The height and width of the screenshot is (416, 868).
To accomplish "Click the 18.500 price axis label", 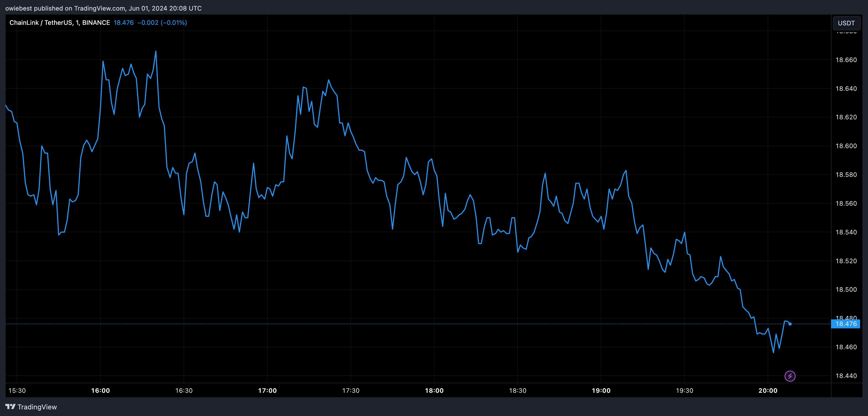I will (846, 289).
